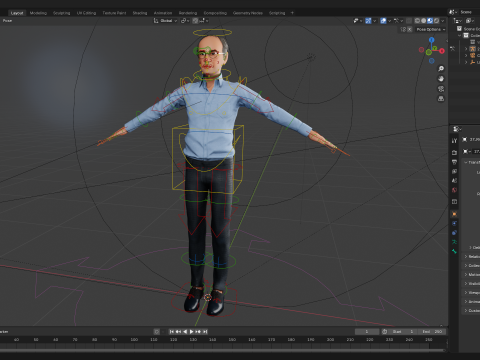Screen dimensions: 480x360
Task: Toggle snapping magnet in viewport header
Action: pyautogui.click(x=195, y=21)
